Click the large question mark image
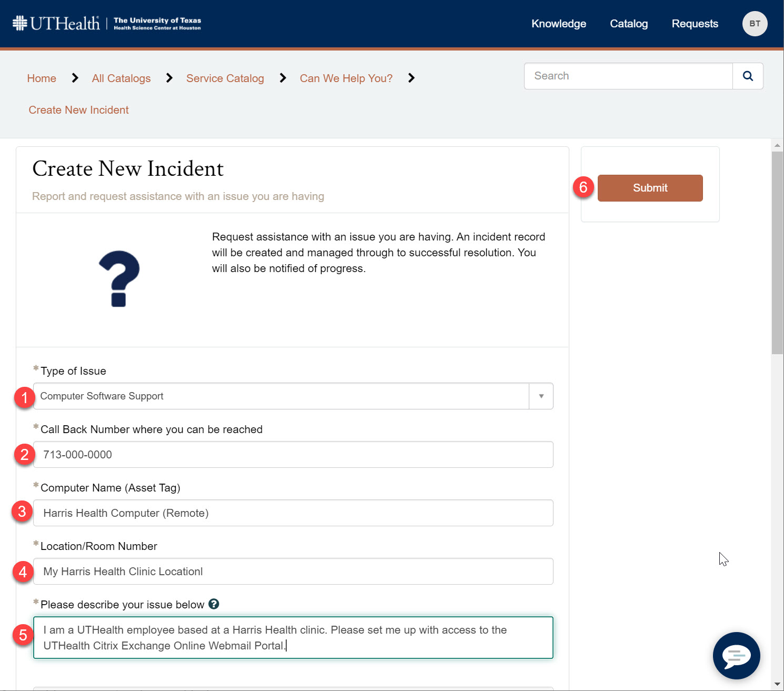The width and height of the screenshot is (784, 691). (119, 278)
